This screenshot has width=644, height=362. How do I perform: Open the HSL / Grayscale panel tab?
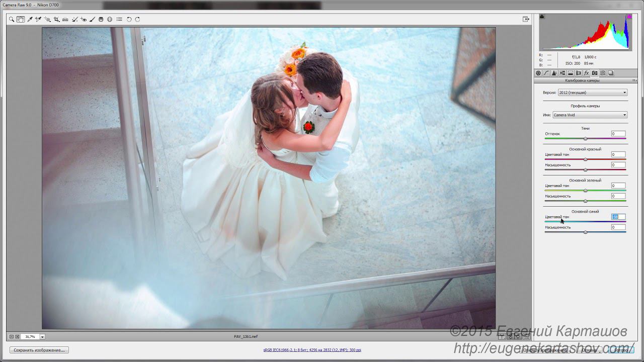(x=562, y=73)
